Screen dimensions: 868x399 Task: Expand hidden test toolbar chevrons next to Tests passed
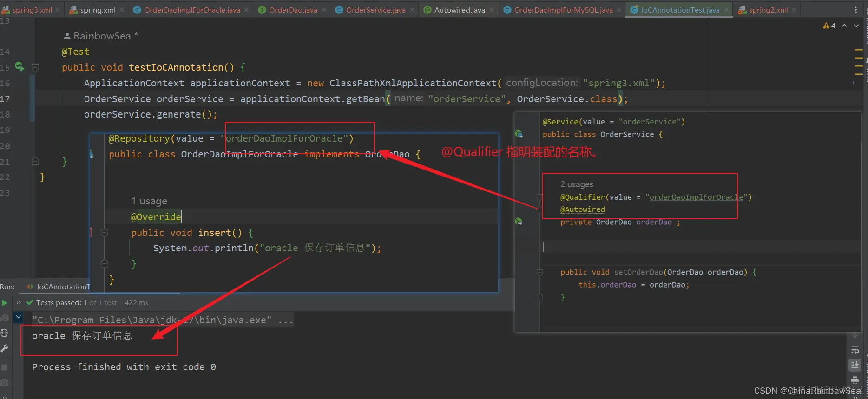(x=19, y=303)
